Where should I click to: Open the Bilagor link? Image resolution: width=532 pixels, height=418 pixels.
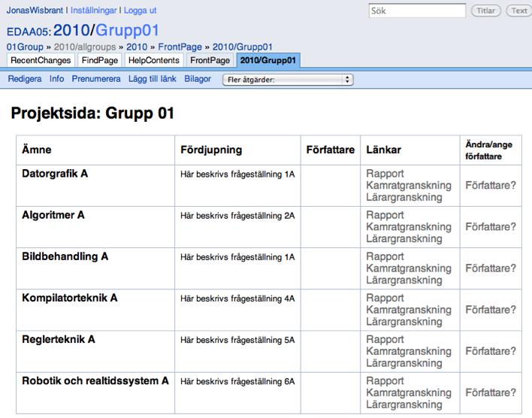click(x=198, y=79)
